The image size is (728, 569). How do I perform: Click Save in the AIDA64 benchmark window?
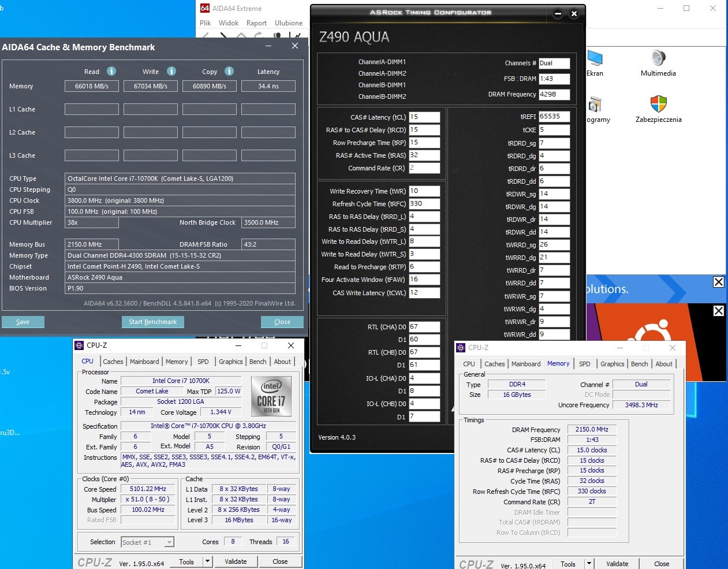23,322
